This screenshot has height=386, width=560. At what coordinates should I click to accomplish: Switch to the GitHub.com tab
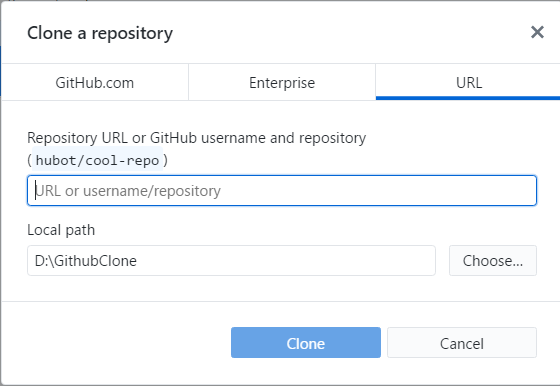[95, 82]
